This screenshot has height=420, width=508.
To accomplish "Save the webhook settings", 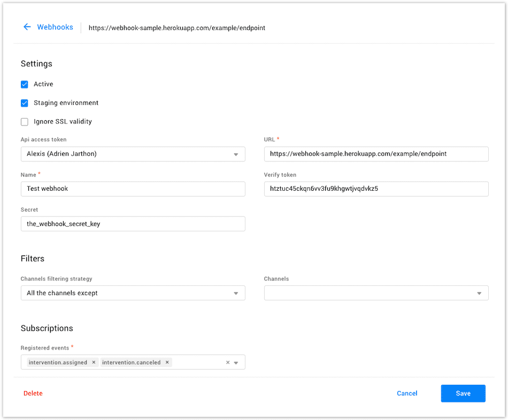I will pos(463,393).
